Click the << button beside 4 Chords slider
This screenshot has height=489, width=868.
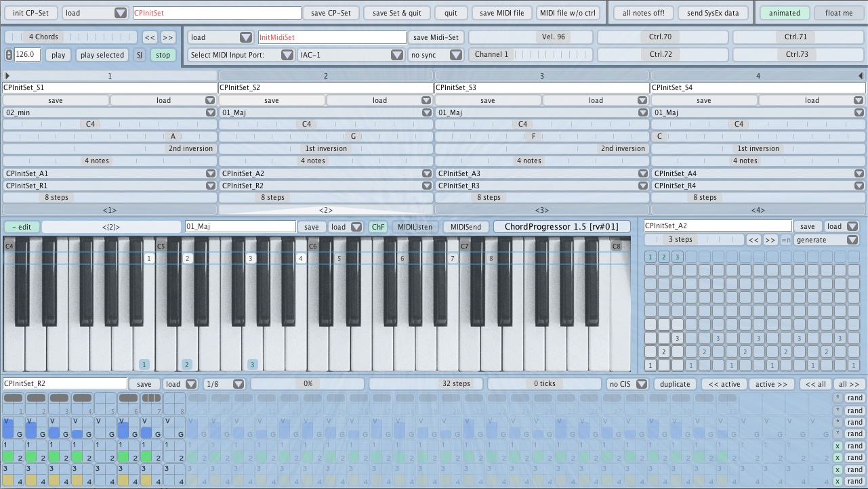[x=150, y=37]
